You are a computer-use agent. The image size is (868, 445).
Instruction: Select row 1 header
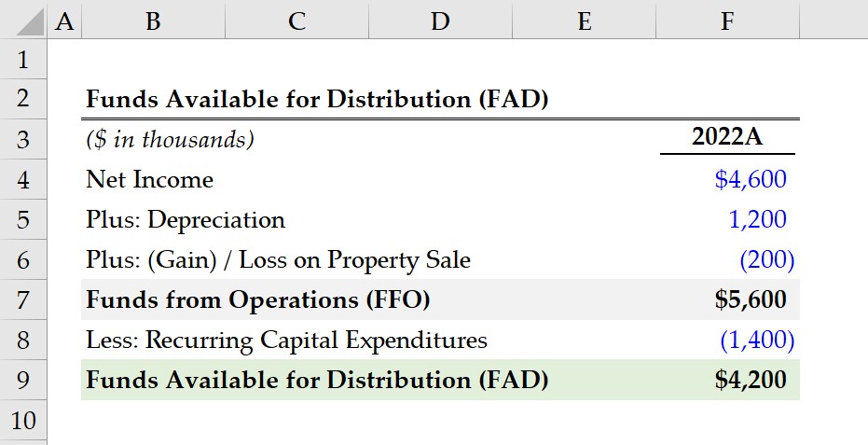[x=23, y=59]
